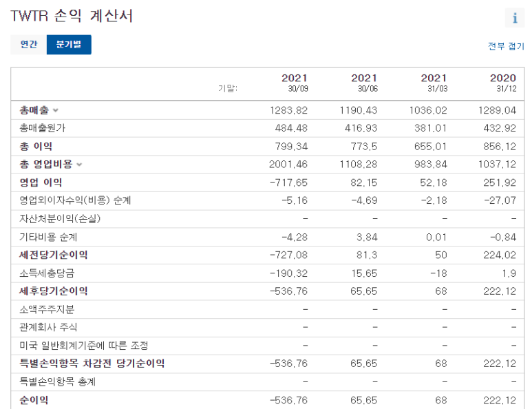The height and width of the screenshot is (409, 532).
Task: Click the 총매출 row label
Action: pyautogui.click(x=34, y=110)
